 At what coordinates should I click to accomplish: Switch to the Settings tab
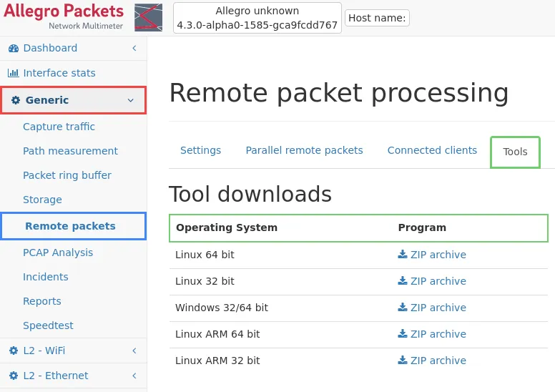pos(200,150)
